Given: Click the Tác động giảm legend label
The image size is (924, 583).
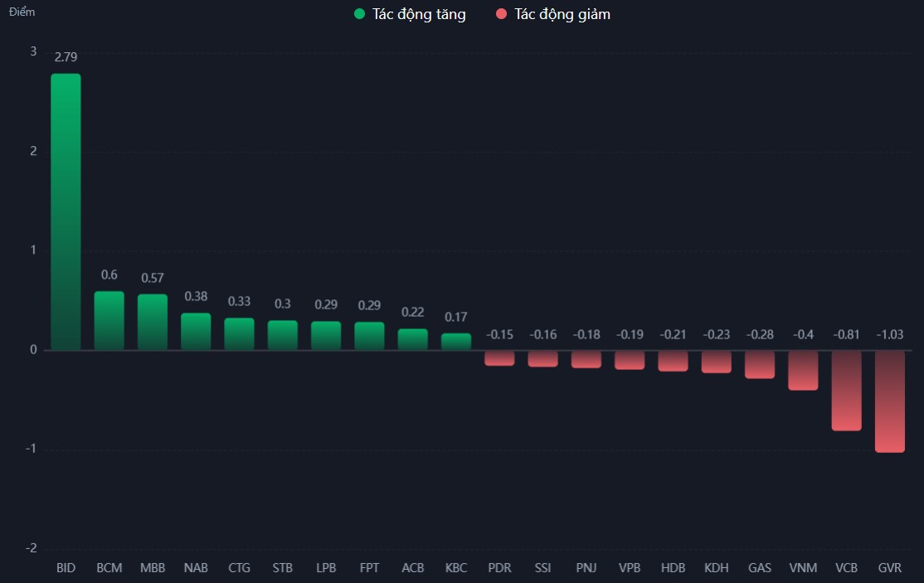Looking at the screenshot, I should coord(562,14).
